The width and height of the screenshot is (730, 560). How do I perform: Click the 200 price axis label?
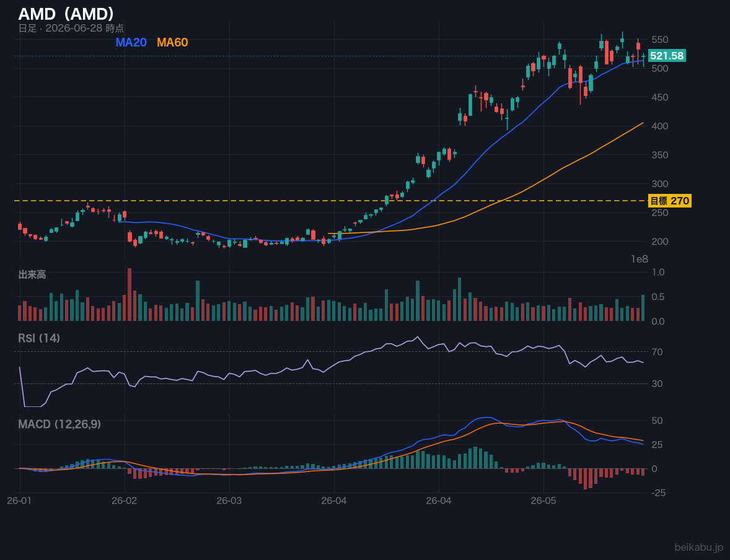click(x=660, y=242)
